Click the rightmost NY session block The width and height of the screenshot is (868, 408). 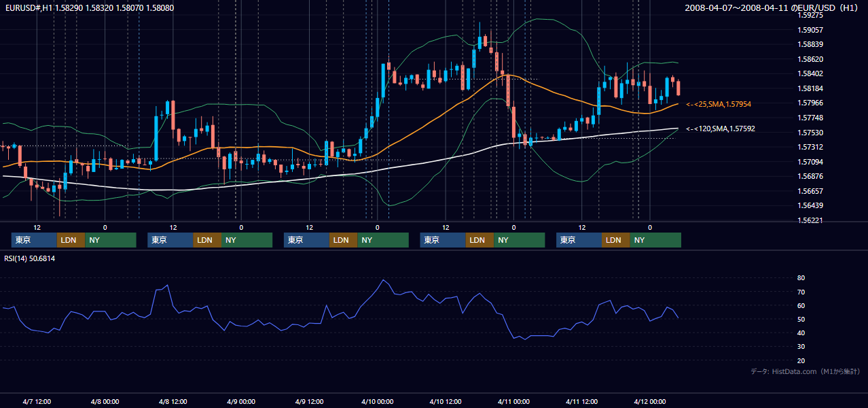(x=655, y=240)
